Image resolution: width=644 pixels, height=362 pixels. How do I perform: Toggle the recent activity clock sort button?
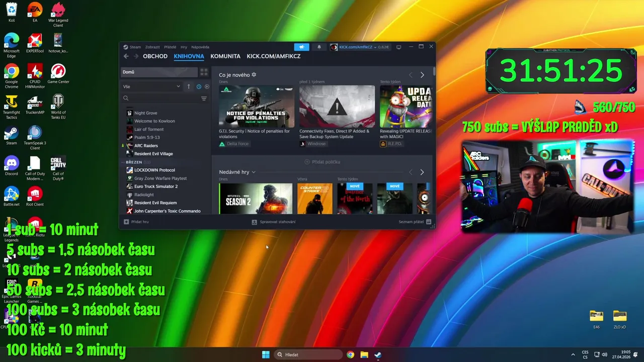(199, 86)
